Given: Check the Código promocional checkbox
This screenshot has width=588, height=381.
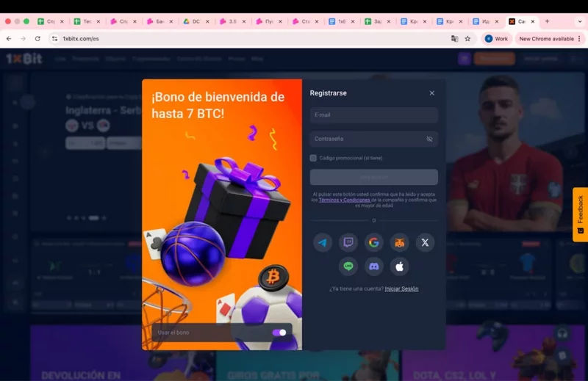Looking at the screenshot, I should pos(313,158).
